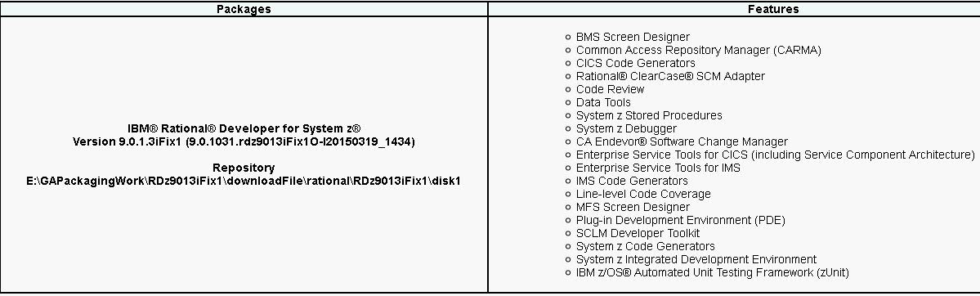980x296 pixels.
Task: Select the BMS Screen Designer feature
Action: [x=633, y=37]
